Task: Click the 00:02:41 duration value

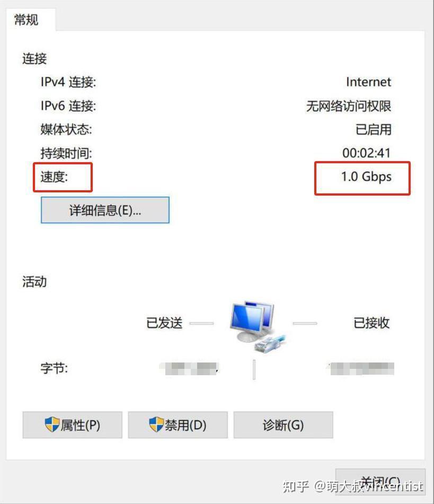Action: point(367,153)
